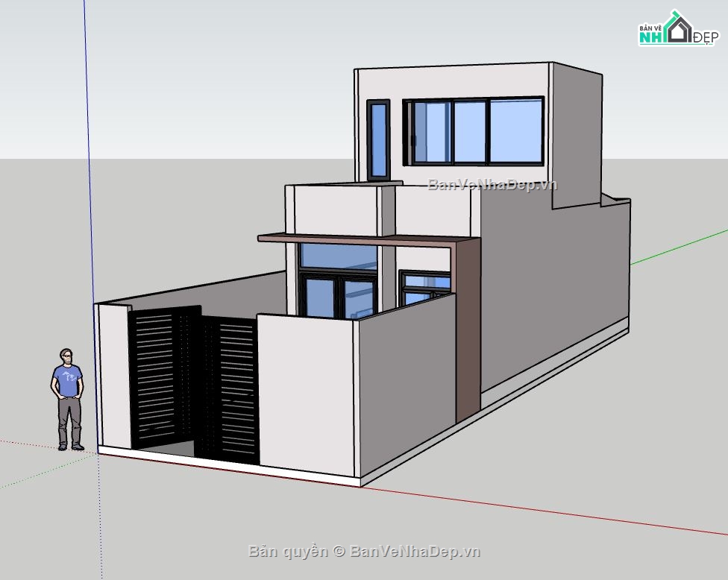Click the narrow vertical window on upper floor

378,140
